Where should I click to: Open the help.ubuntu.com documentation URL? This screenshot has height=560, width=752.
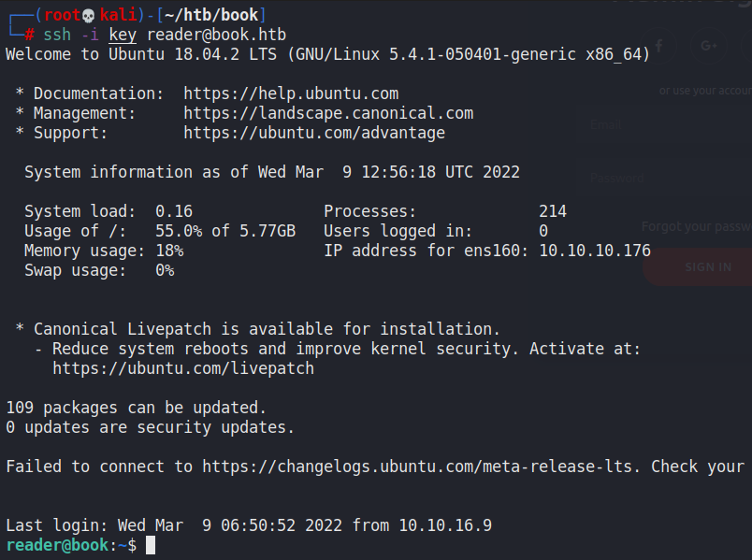(291, 93)
